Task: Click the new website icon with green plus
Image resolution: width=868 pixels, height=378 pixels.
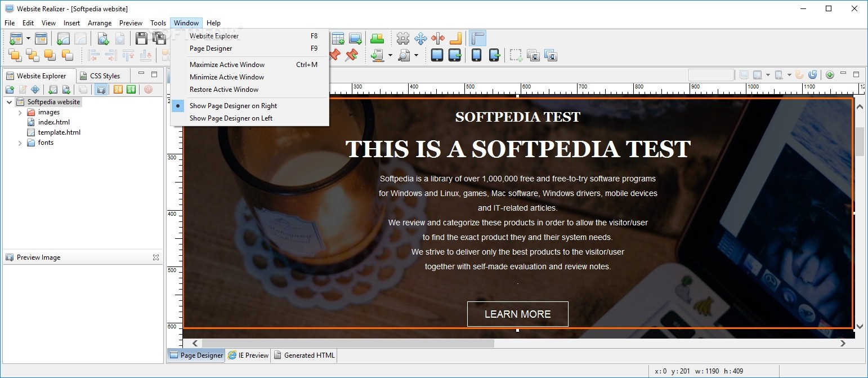Action: [15, 38]
